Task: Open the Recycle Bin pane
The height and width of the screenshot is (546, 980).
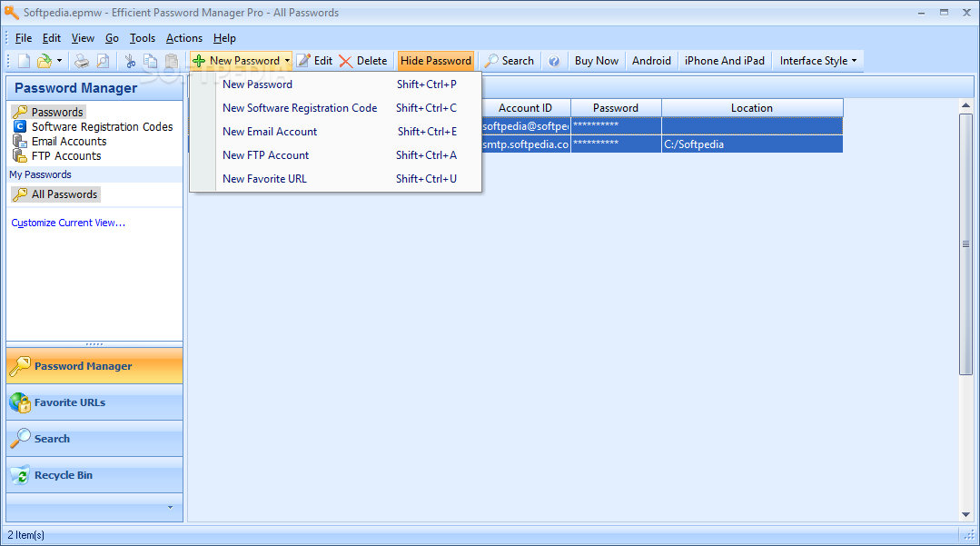Action: [x=94, y=475]
